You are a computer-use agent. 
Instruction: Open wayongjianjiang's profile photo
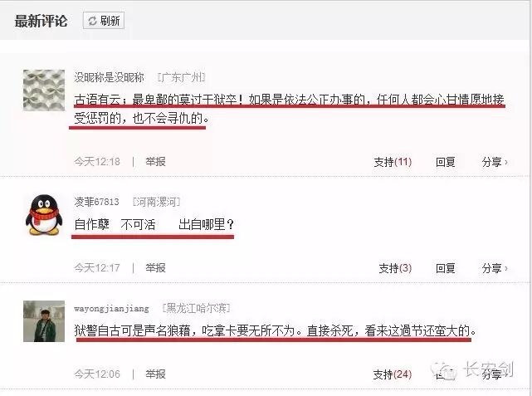pos(44,321)
